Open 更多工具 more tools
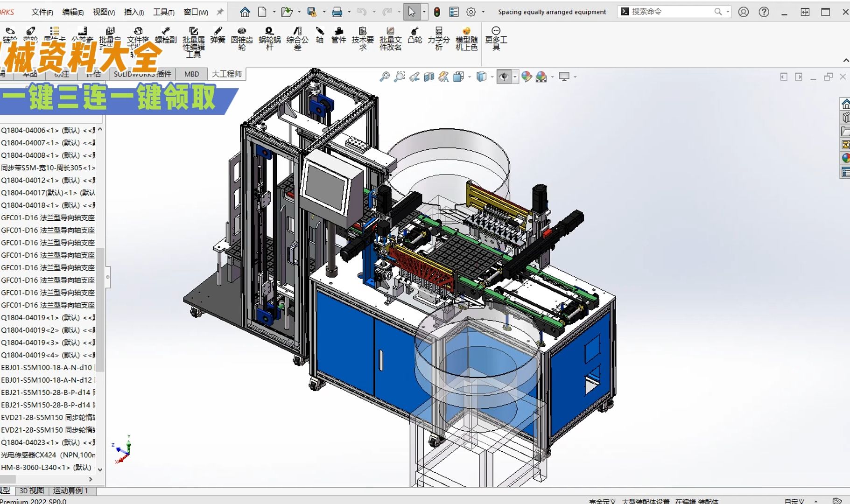The image size is (850, 504). [496, 39]
